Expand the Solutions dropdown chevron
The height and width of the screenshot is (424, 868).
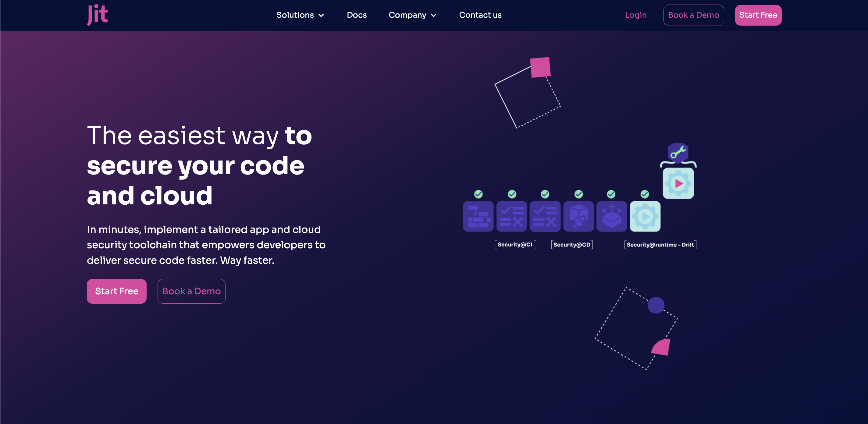[321, 16]
